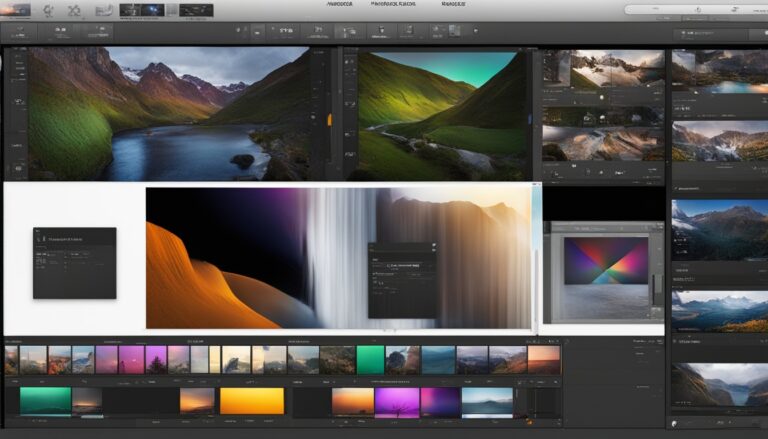Select the purple aurora clip in the bottom row
768x439 pixels.
pos(440,402)
